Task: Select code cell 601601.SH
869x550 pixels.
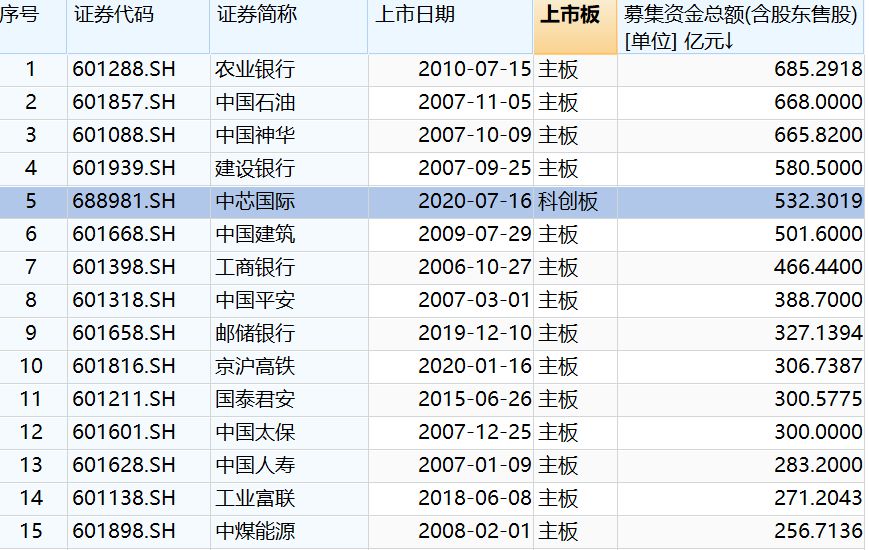Action: (139, 432)
